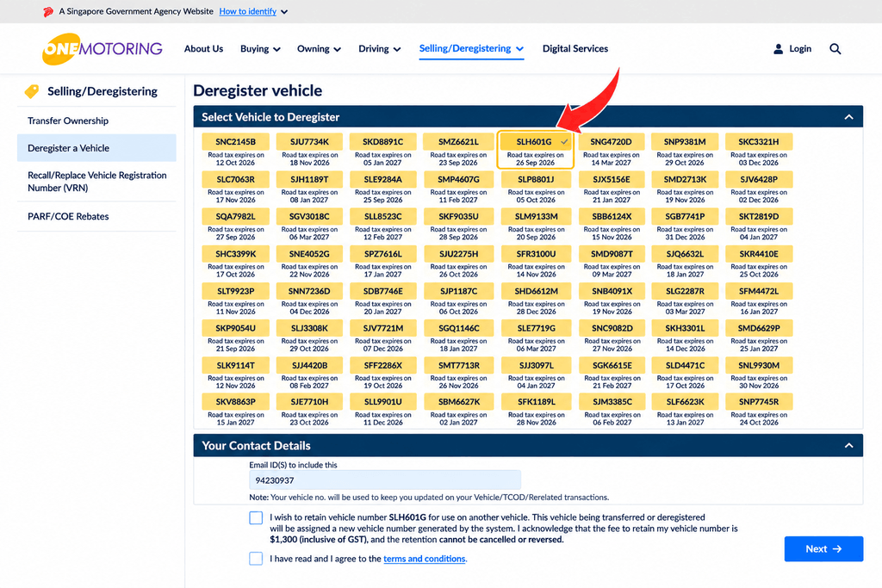The width and height of the screenshot is (882, 588).
Task: Click the Next button
Action: 823,548
